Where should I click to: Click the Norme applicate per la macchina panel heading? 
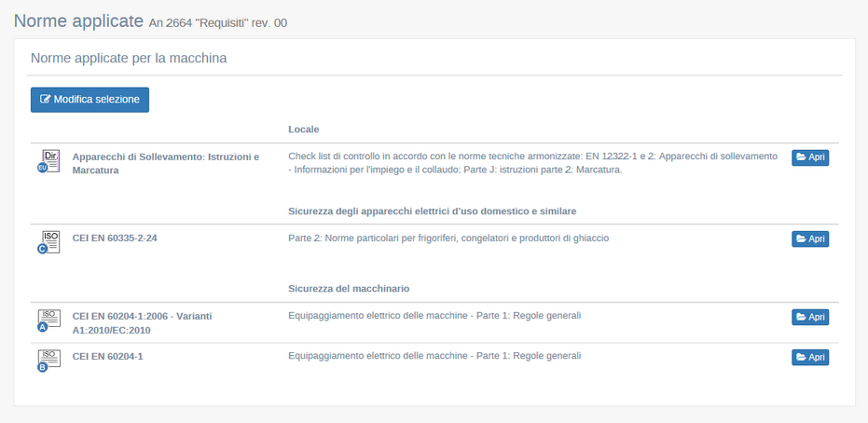129,58
